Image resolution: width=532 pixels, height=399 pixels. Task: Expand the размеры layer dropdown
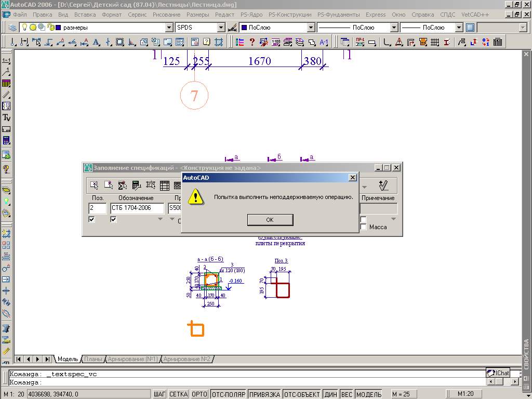[169, 28]
